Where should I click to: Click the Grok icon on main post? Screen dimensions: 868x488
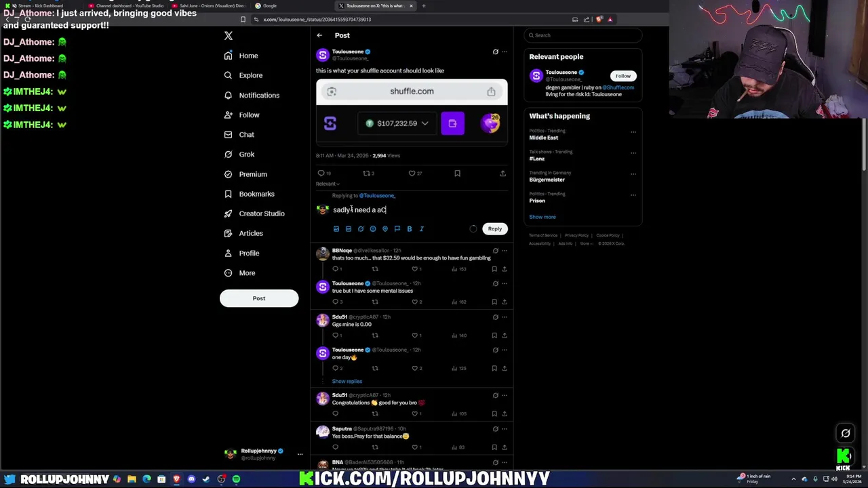[495, 52]
